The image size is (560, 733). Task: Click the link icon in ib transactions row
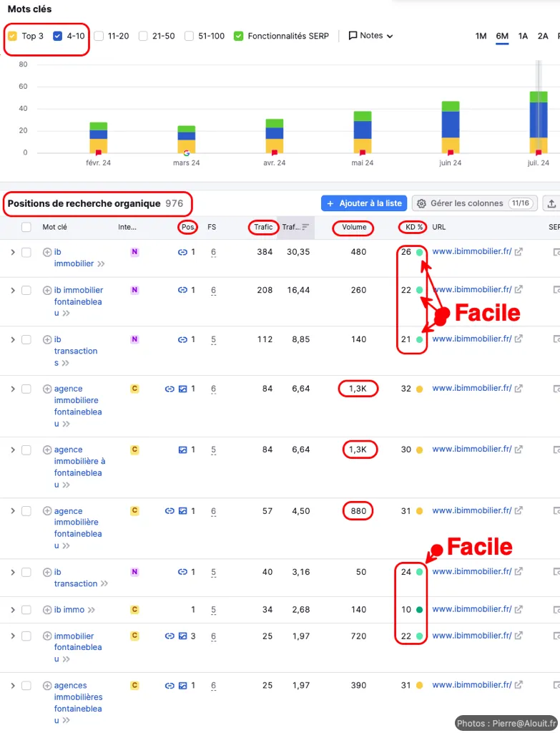pos(182,339)
